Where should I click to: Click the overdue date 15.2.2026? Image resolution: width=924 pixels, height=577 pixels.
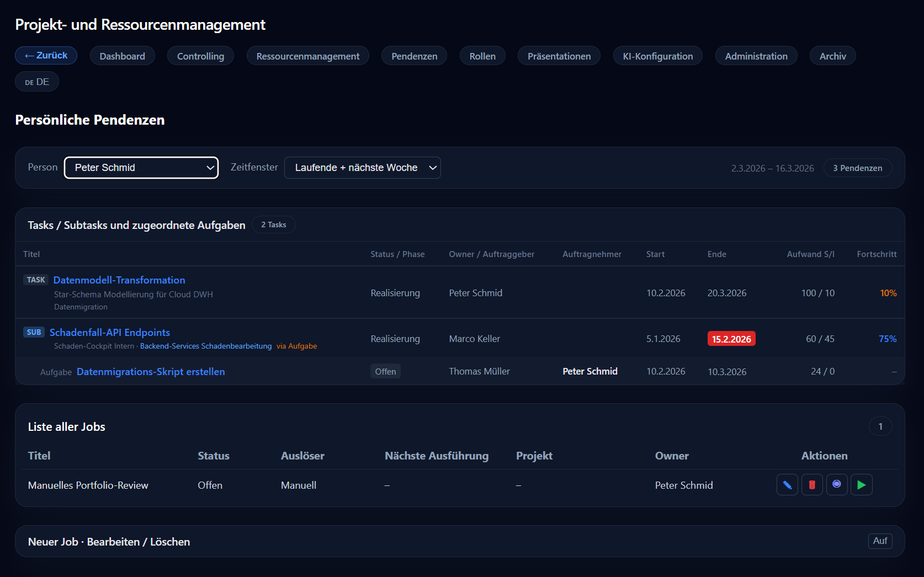click(x=731, y=339)
